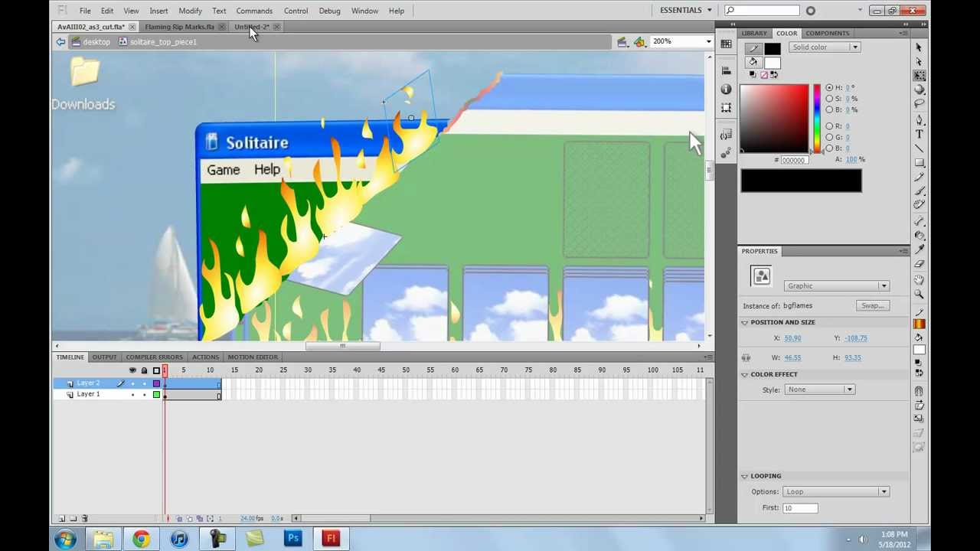Select the G green radio button
The height and width of the screenshot is (551, 980).
coord(829,137)
